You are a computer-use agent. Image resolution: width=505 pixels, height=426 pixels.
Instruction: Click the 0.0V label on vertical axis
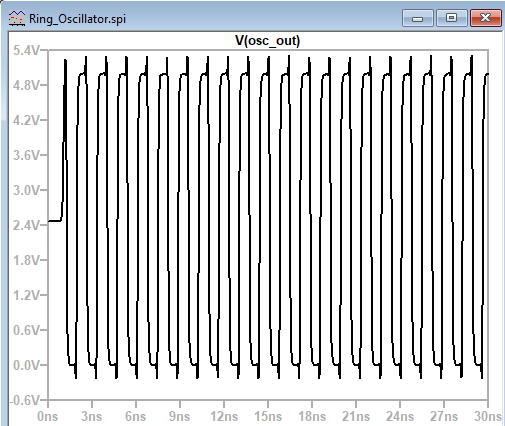pyautogui.click(x=26, y=365)
